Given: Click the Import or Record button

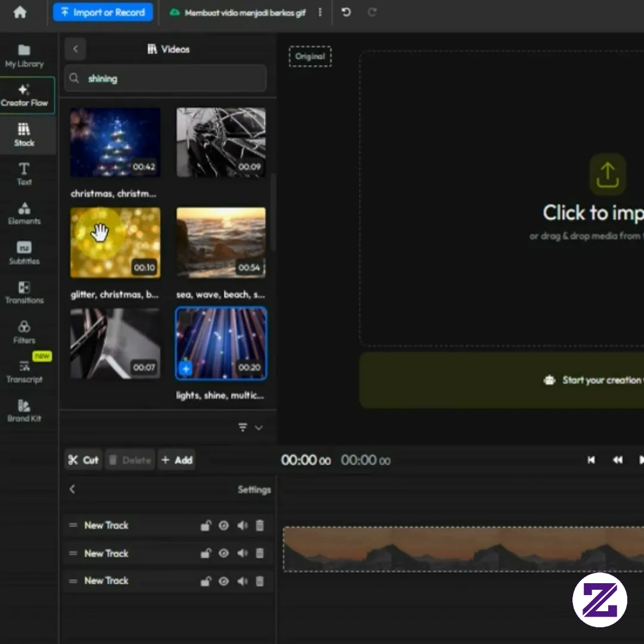Looking at the screenshot, I should [x=103, y=13].
